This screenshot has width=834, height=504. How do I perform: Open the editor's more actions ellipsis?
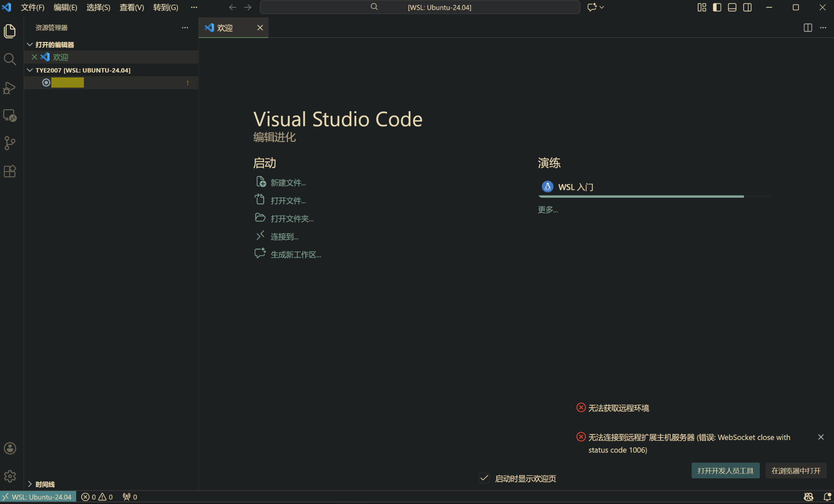pyautogui.click(x=823, y=28)
